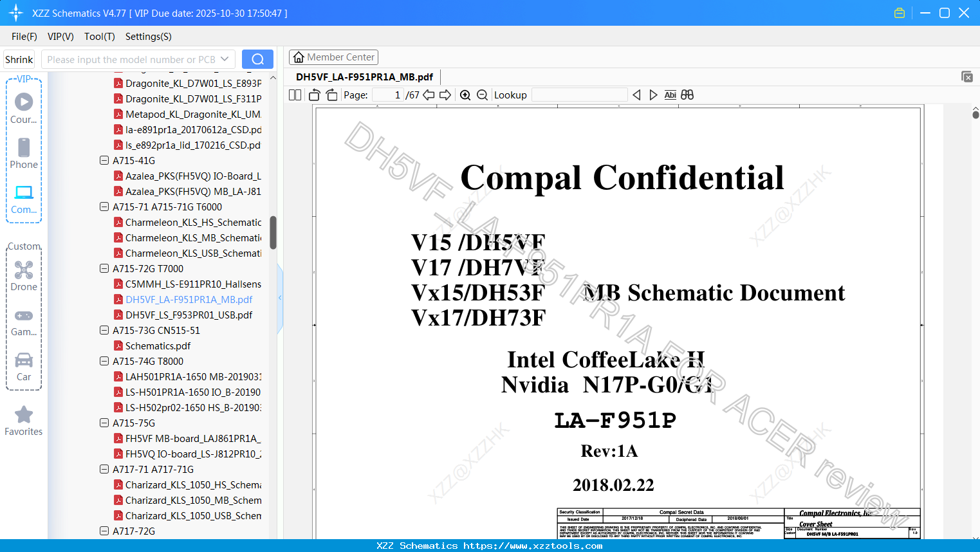Open the File(F) menu
This screenshot has width=980, height=552.
pyautogui.click(x=24, y=37)
